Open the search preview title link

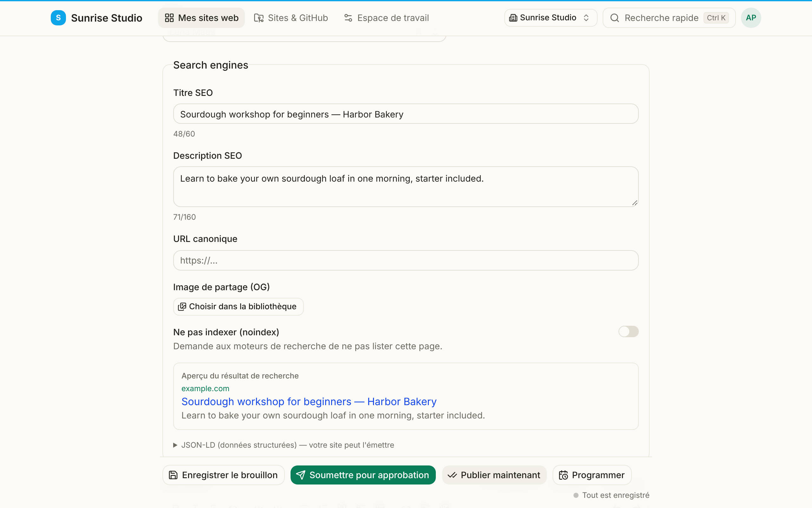[309, 402]
